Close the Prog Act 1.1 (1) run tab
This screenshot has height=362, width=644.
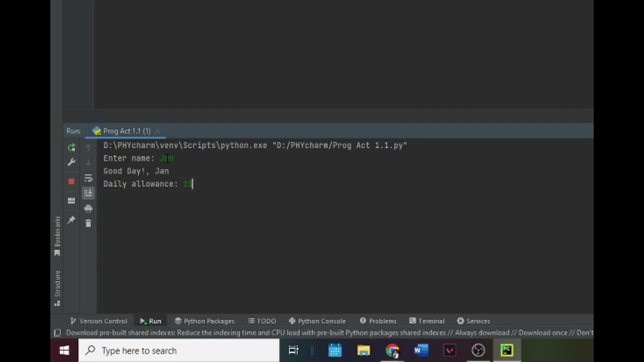tap(157, 131)
